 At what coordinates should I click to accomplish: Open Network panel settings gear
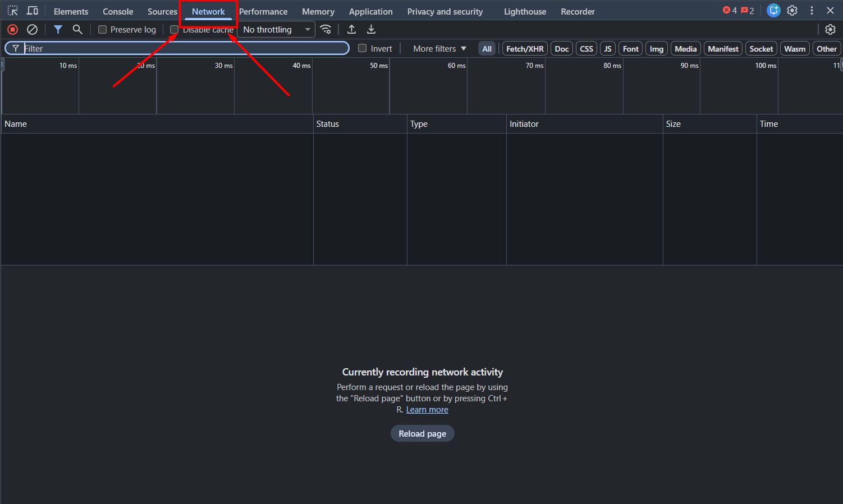[x=830, y=30]
